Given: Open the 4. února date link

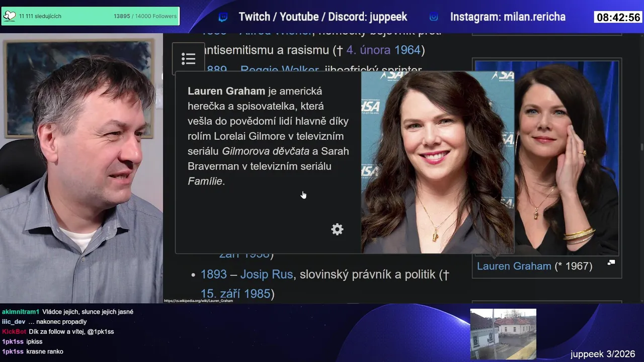Looking at the screenshot, I should pyautogui.click(x=368, y=50).
